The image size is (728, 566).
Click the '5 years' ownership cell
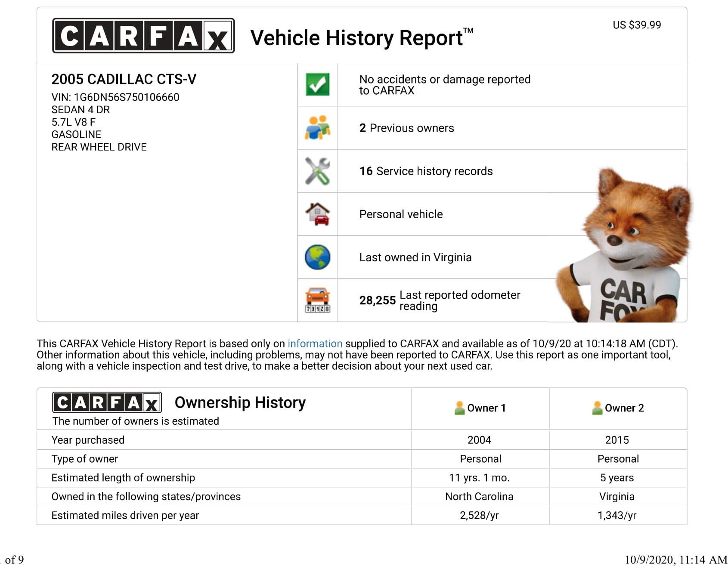(617, 478)
